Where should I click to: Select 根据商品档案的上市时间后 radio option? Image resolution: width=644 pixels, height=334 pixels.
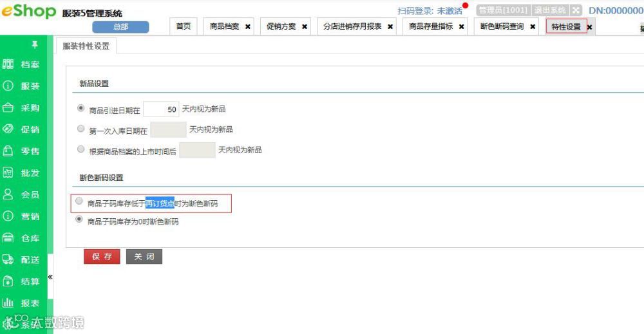(x=81, y=149)
